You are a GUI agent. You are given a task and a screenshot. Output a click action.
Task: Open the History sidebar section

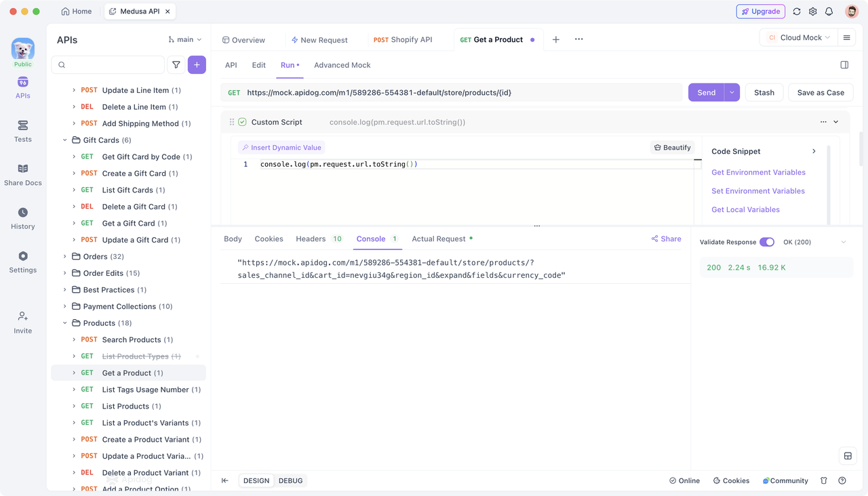click(22, 218)
